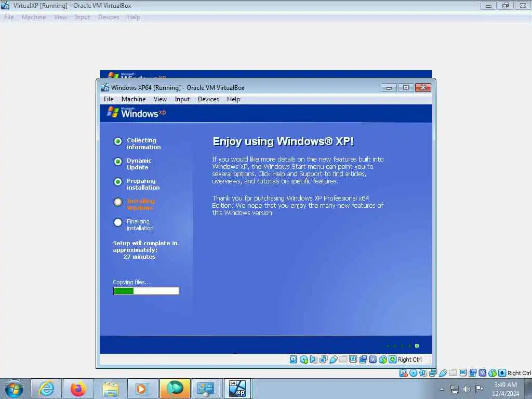
Task: Minimize the Windows XP64 VM window
Action: [x=389, y=88]
